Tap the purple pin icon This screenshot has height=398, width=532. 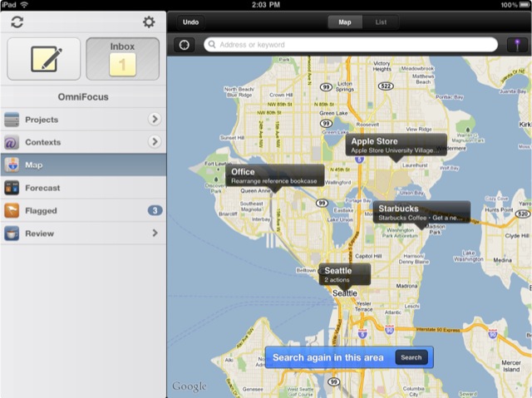(515, 45)
